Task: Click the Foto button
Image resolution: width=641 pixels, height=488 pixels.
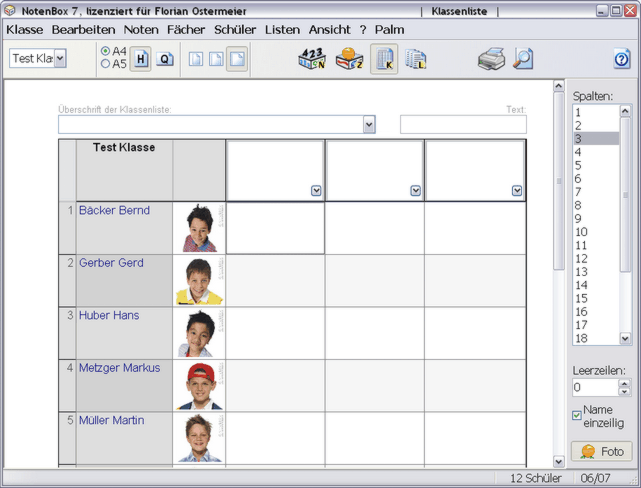Action: click(601, 452)
